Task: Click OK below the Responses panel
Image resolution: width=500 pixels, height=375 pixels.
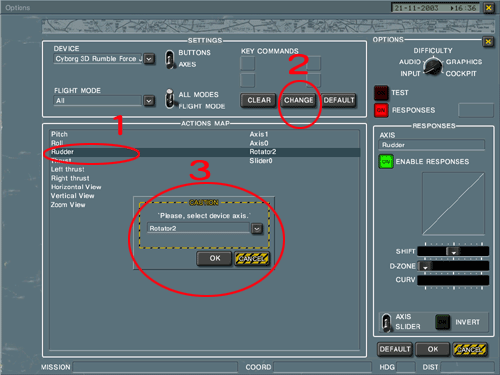Action: [433, 349]
